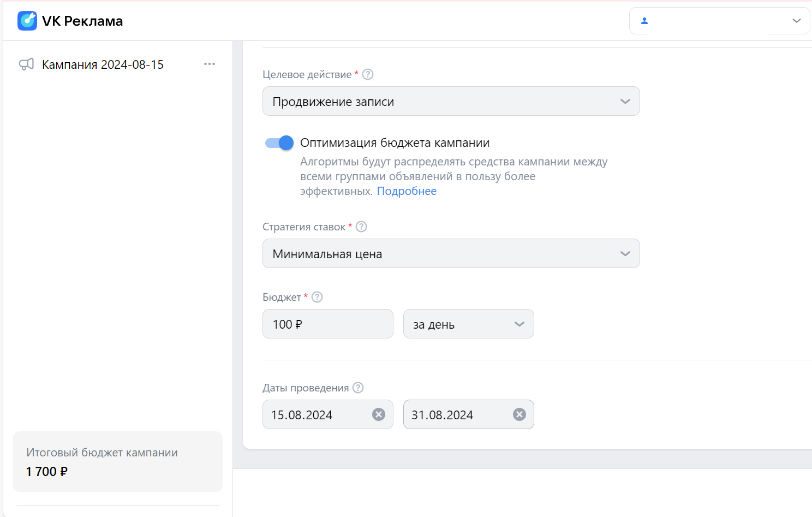Image resolution: width=812 pixels, height=517 pixels.
Task: Click the Оптимизация бюджета кампании label
Action: tap(395, 143)
